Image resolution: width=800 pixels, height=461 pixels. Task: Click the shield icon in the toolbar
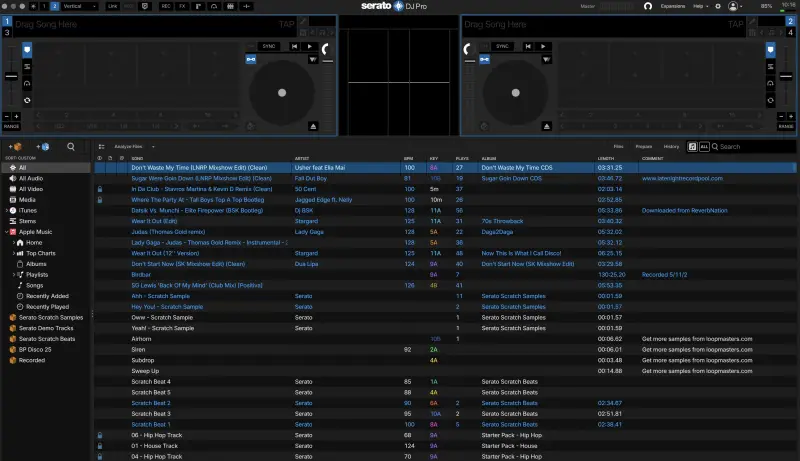[145, 6]
